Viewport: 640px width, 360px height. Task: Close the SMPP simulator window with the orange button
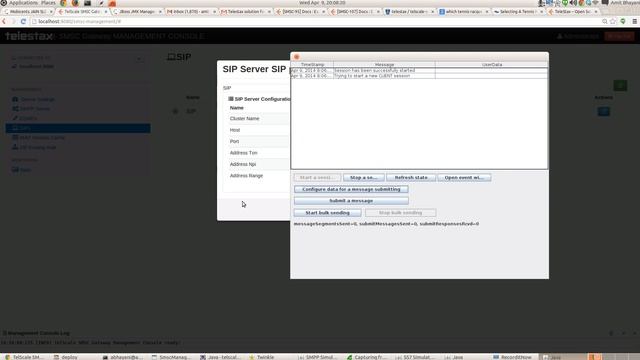[297, 57]
